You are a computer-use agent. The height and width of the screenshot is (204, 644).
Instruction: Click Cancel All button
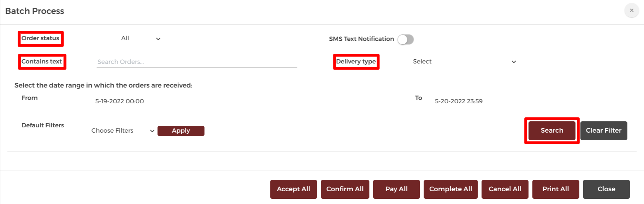(505, 189)
